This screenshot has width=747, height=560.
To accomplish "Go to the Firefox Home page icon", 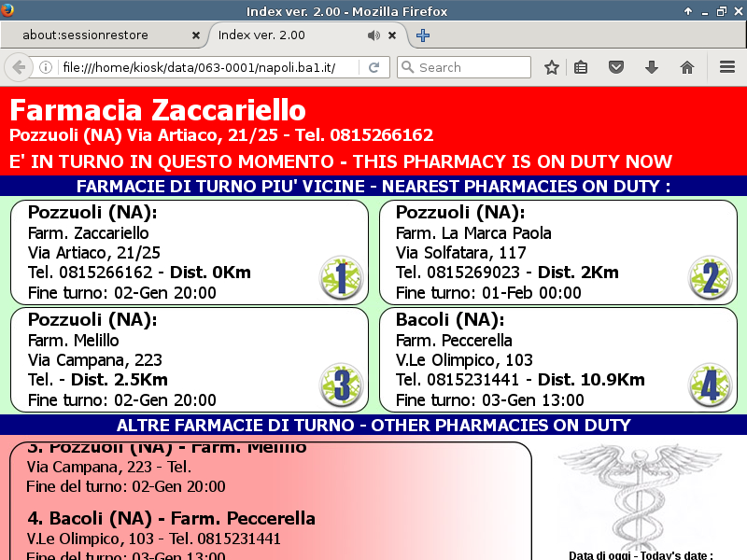I will coord(687,67).
